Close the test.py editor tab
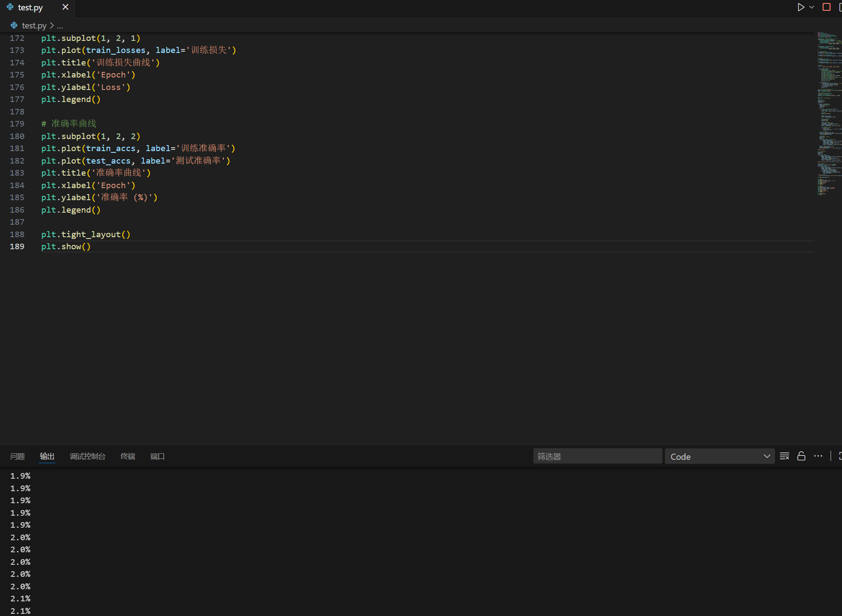The width and height of the screenshot is (842, 616). click(x=65, y=7)
